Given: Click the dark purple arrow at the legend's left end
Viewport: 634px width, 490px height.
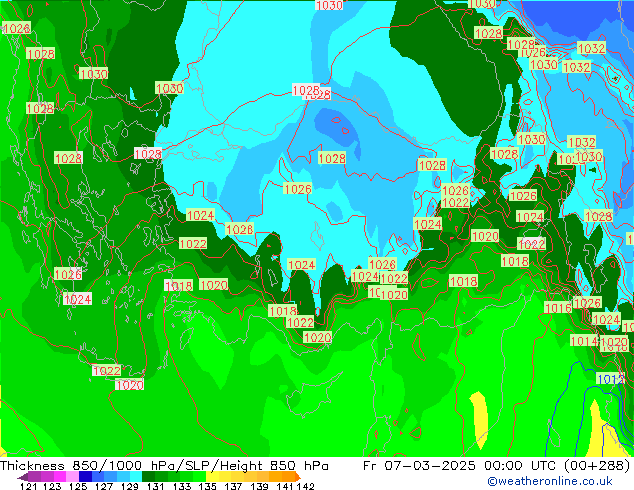Looking at the screenshot, I should 23,477.
